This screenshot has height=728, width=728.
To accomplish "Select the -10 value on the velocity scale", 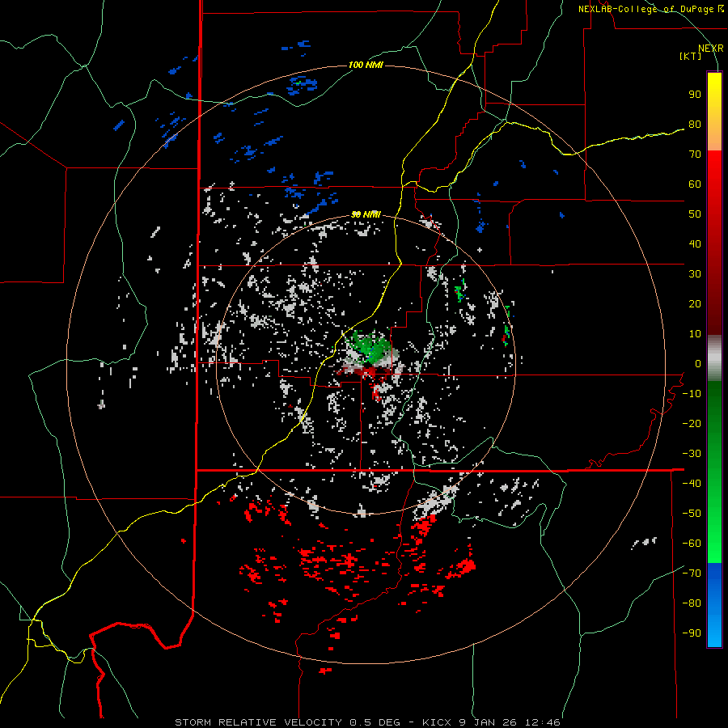I will point(692,394).
